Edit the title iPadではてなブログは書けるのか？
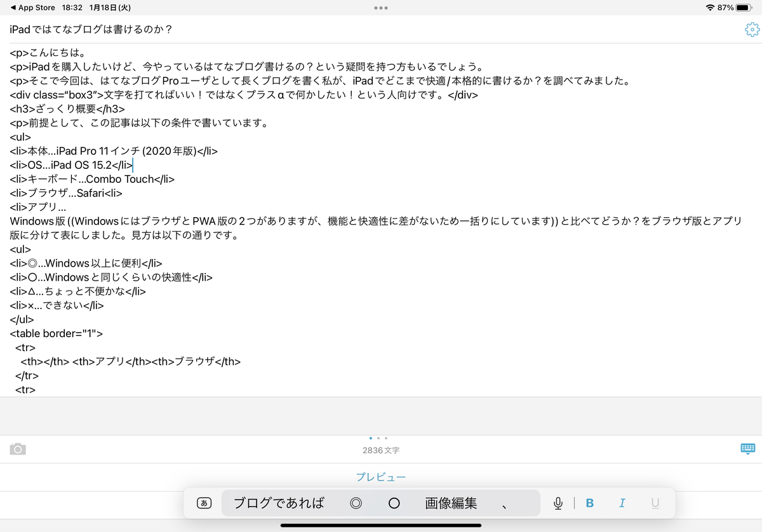The image size is (762, 532). [91, 29]
